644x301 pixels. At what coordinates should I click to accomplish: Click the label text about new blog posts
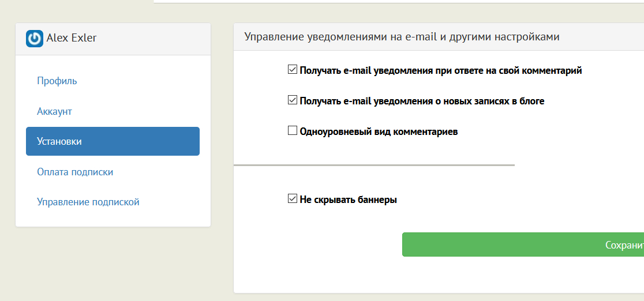[422, 101]
